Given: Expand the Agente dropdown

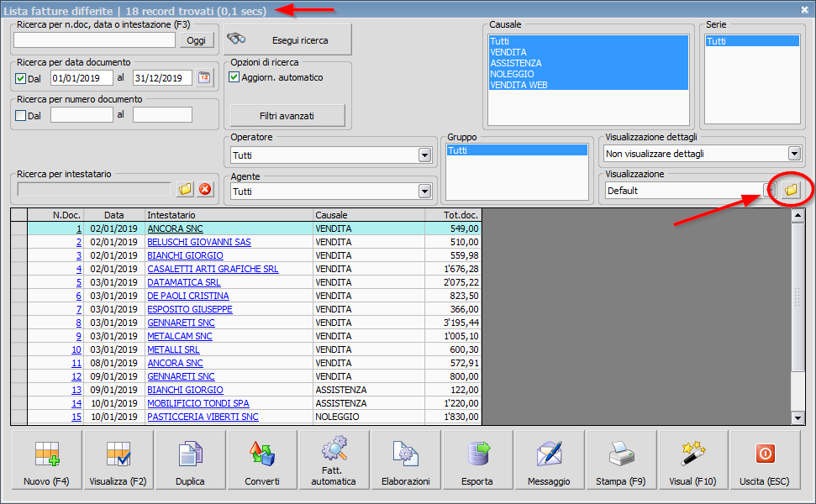Looking at the screenshot, I should pyautogui.click(x=424, y=192).
